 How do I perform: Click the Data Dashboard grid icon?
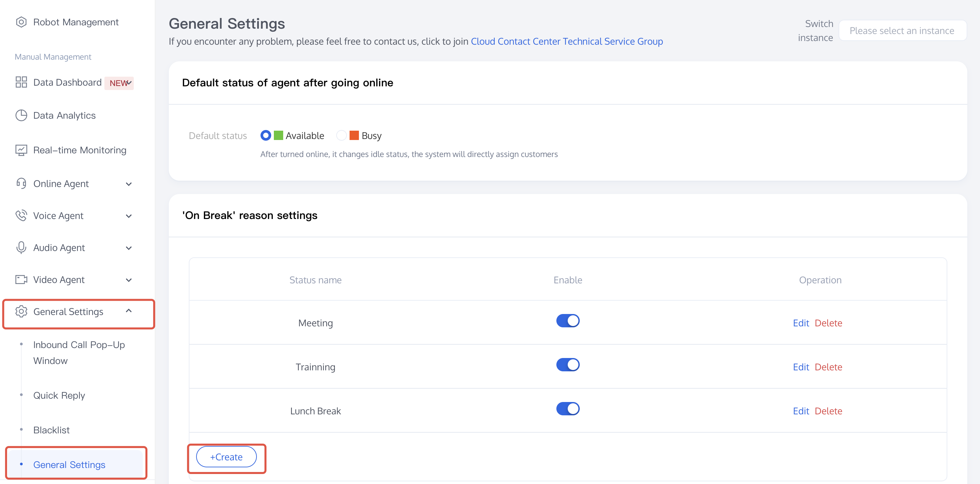tap(21, 82)
